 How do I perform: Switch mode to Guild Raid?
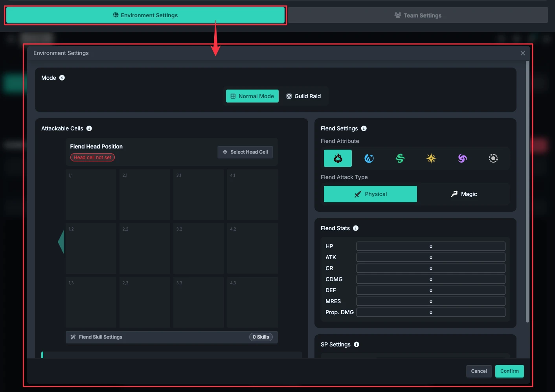click(303, 96)
